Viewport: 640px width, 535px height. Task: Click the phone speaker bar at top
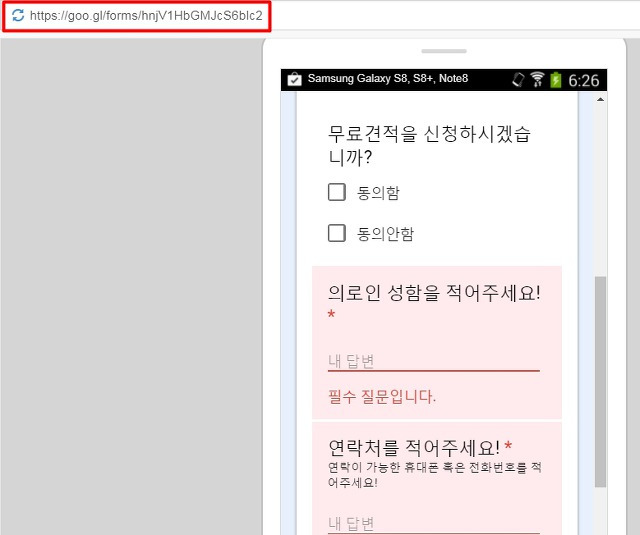click(x=444, y=51)
